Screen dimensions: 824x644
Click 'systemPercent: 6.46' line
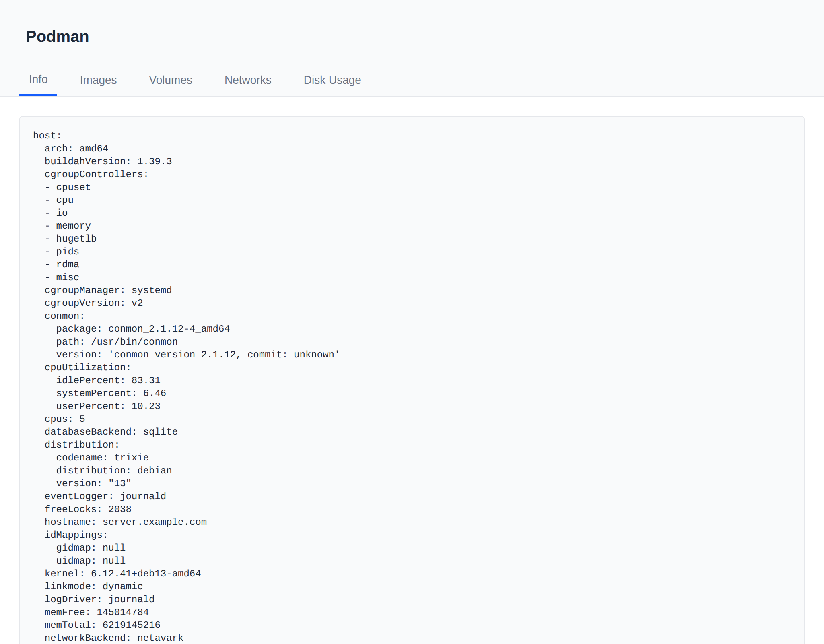tap(111, 393)
